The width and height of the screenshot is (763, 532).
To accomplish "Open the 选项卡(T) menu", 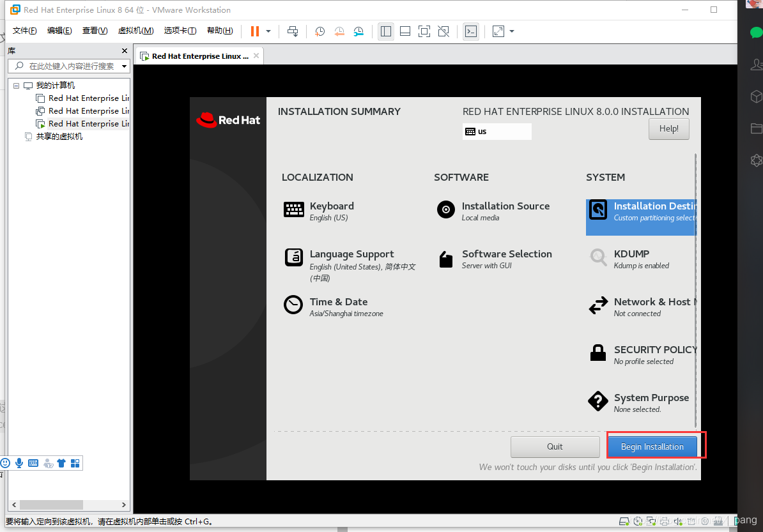I will click(180, 31).
